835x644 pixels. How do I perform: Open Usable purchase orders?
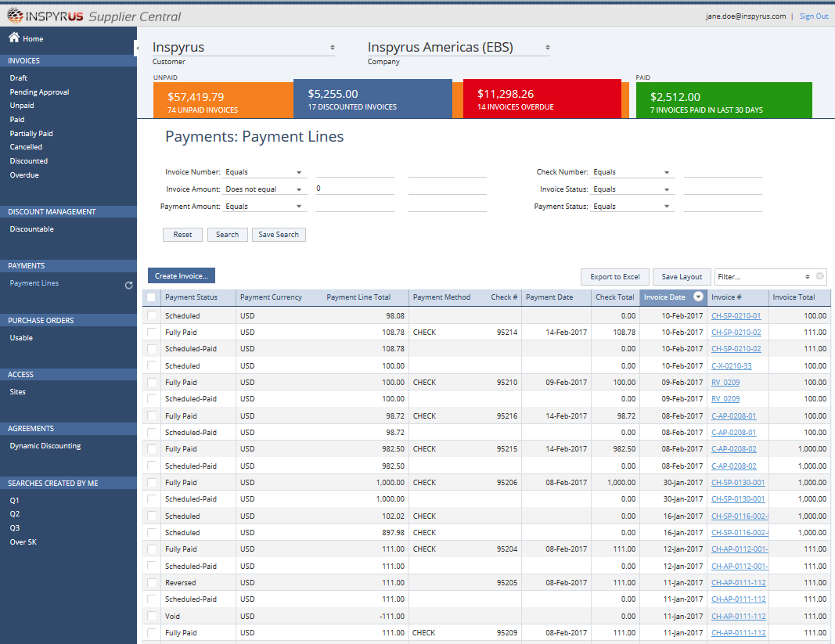tap(21, 338)
